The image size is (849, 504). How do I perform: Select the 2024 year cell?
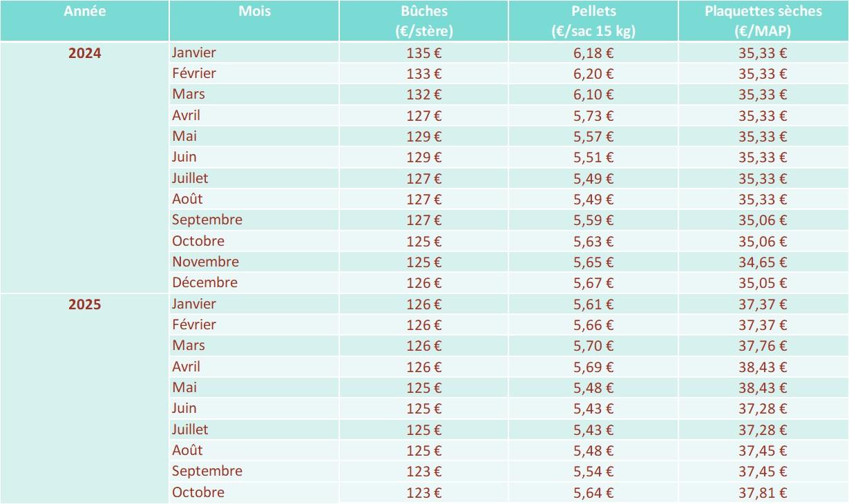pos(84,52)
